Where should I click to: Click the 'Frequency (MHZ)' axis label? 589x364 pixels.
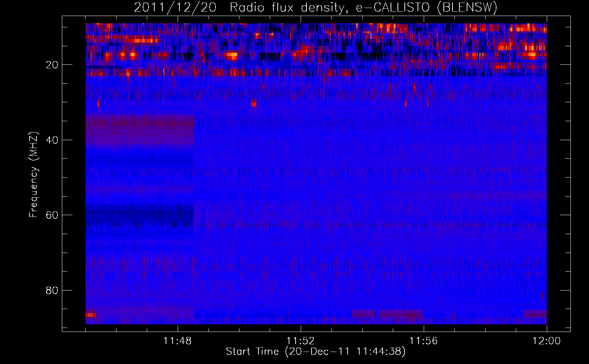pos(33,175)
